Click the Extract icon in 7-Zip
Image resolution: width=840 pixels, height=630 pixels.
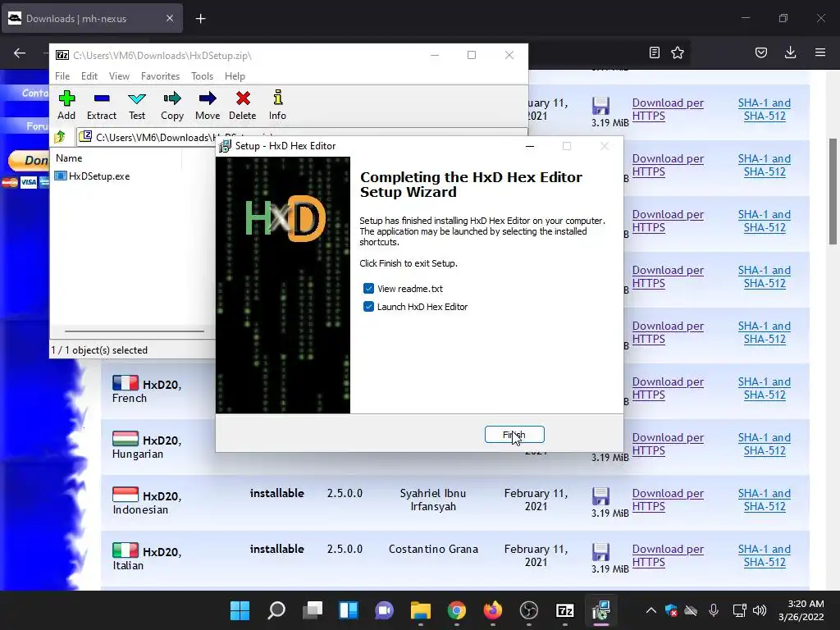tap(101, 106)
